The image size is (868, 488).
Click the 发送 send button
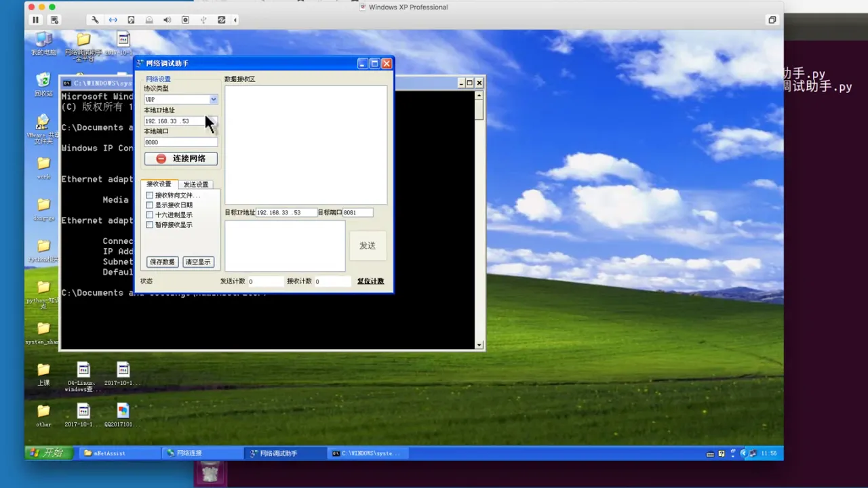[368, 245]
